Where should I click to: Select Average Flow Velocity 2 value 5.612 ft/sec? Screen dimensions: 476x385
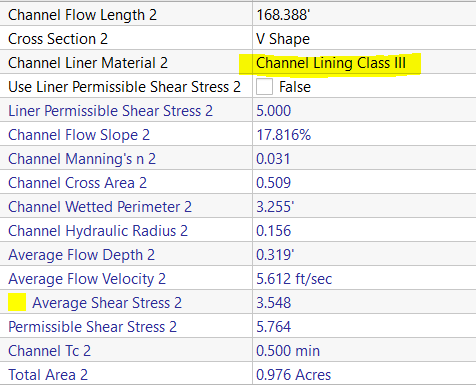[294, 279]
